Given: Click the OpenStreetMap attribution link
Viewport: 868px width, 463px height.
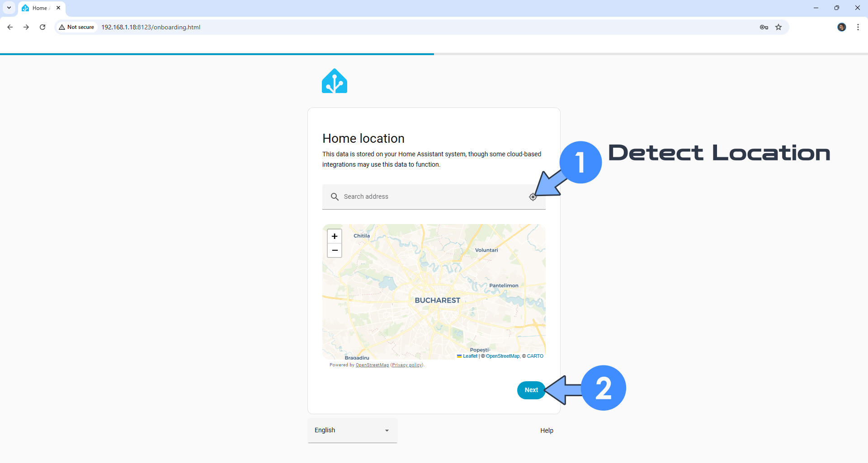Looking at the screenshot, I should tap(502, 356).
